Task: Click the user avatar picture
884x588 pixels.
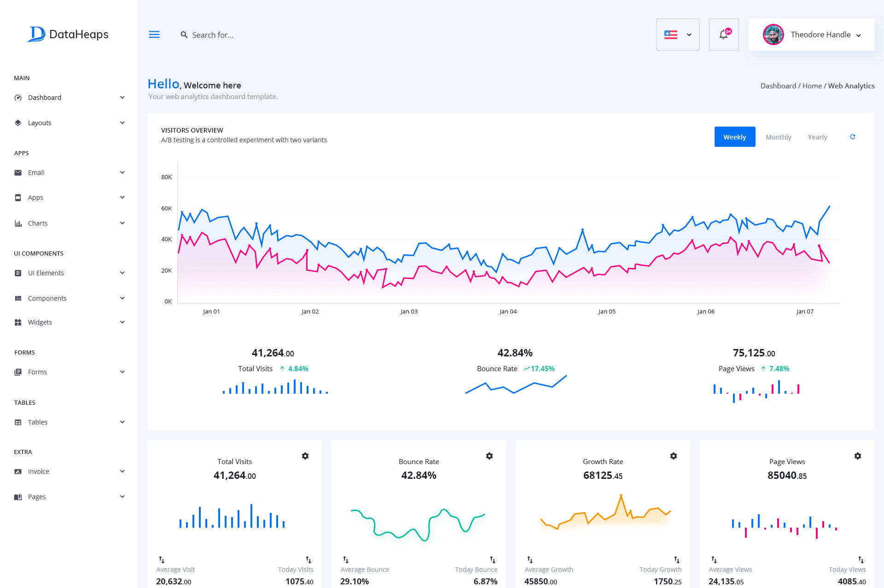Action: point(773,35)
